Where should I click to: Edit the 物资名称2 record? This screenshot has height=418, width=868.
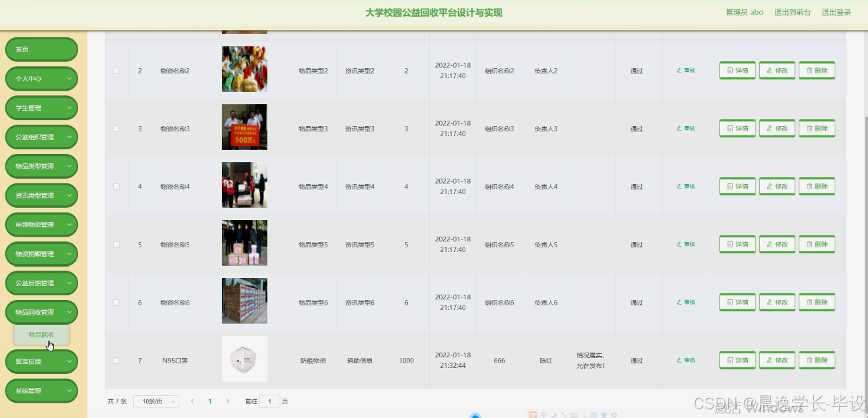pyautogui.click(x=777, y=71)
